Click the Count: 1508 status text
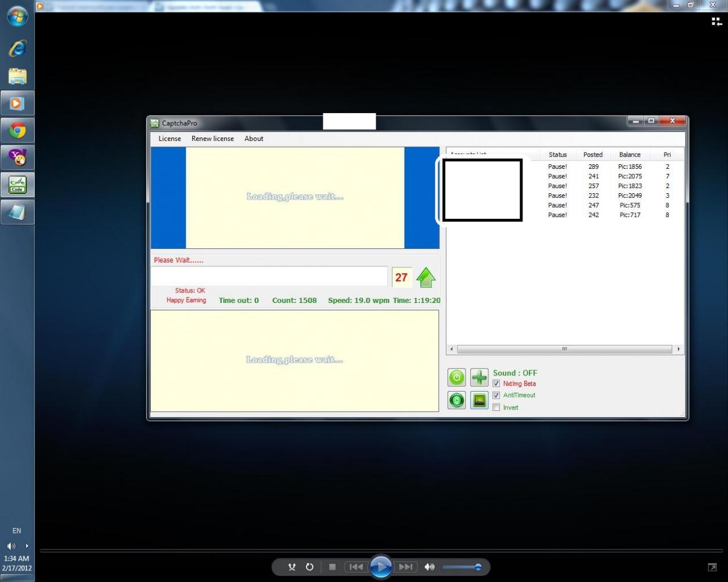This screenshot has width=728, height=582. 294,301
